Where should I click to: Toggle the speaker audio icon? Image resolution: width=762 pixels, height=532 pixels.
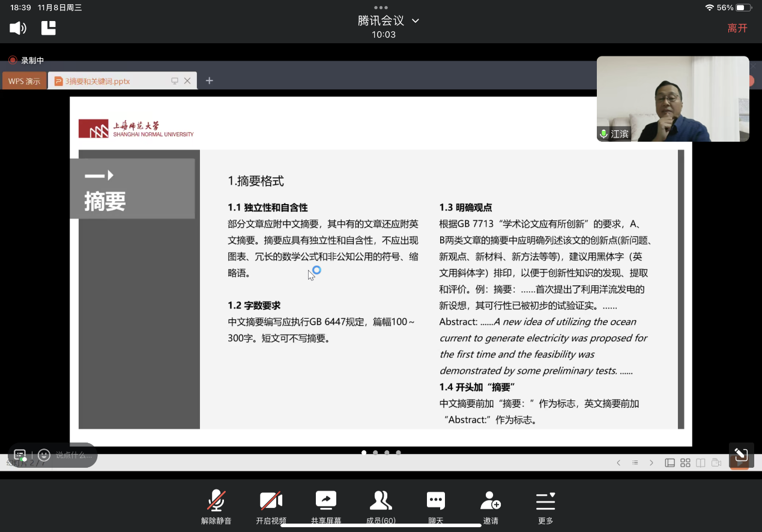pyautogui.click(x=18, y=28)
